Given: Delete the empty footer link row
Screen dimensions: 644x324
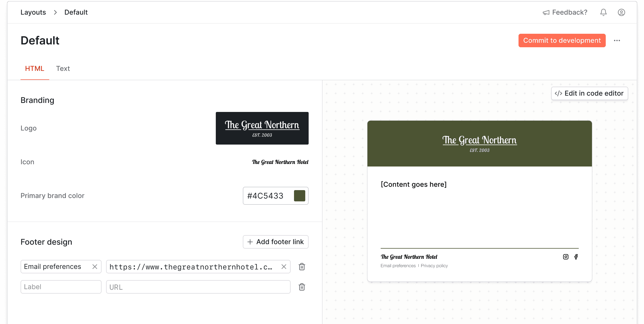Looking at the screenshot, I should [301, 287].
